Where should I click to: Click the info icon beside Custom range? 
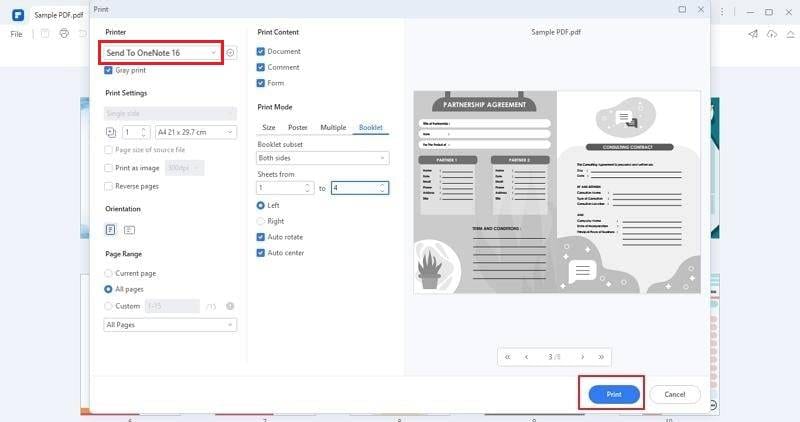click(x=230, y=306)
